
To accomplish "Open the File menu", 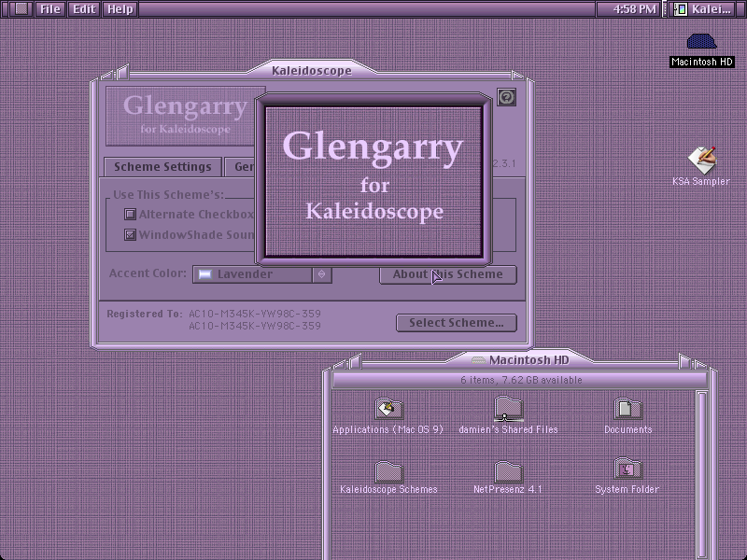I will (50, 9).
